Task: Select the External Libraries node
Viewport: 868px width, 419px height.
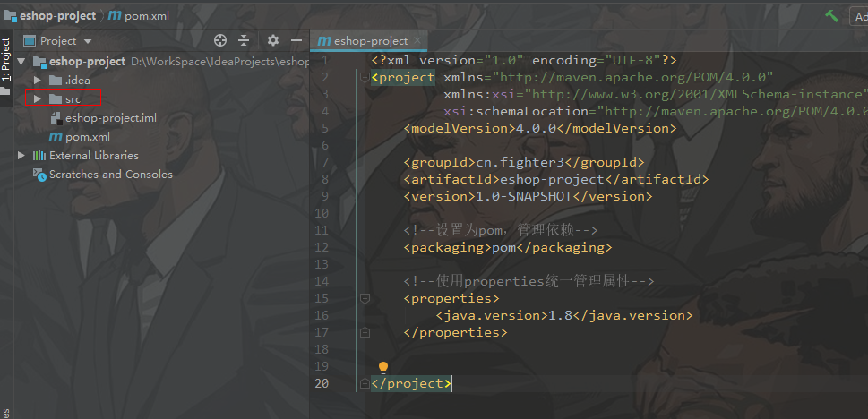Action: coord(93,156)
